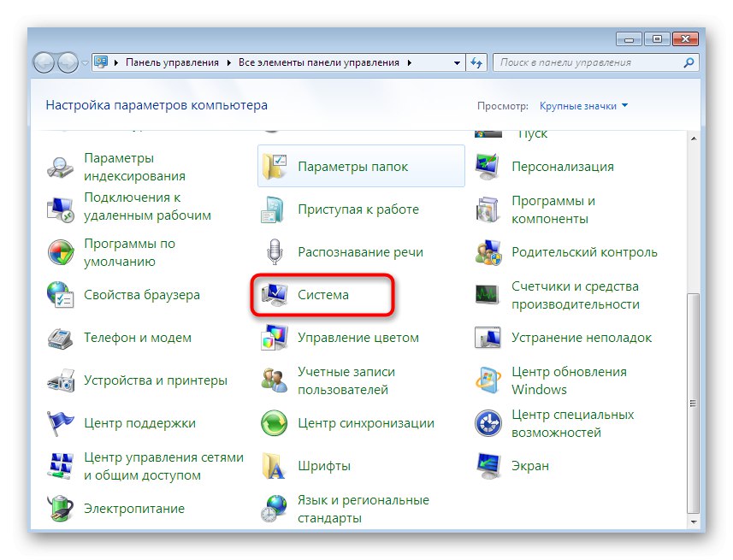The width and height of the screenshot is (733, 560).
Task: Open the Экран display icon
Action: coord(488,466)
